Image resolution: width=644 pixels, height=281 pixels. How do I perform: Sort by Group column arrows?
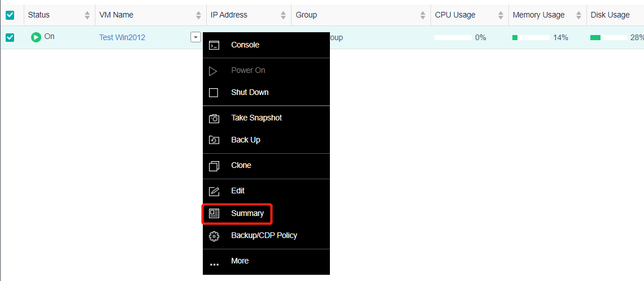423,15
